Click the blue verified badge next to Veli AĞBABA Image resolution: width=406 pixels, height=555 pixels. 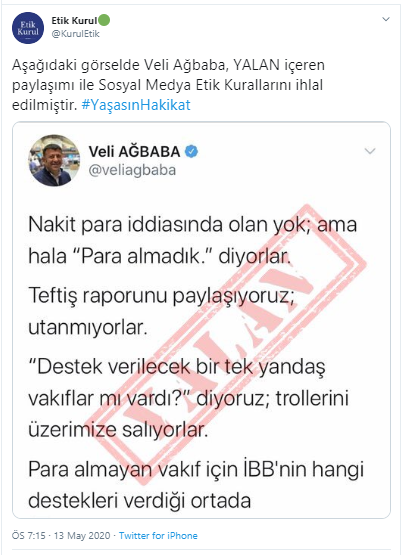click(191, 151)
